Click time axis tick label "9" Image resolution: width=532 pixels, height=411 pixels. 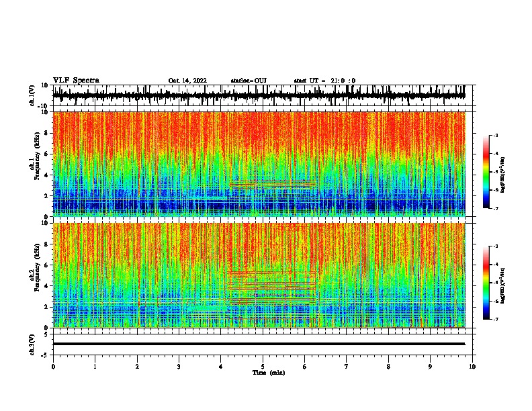point(430,367)
